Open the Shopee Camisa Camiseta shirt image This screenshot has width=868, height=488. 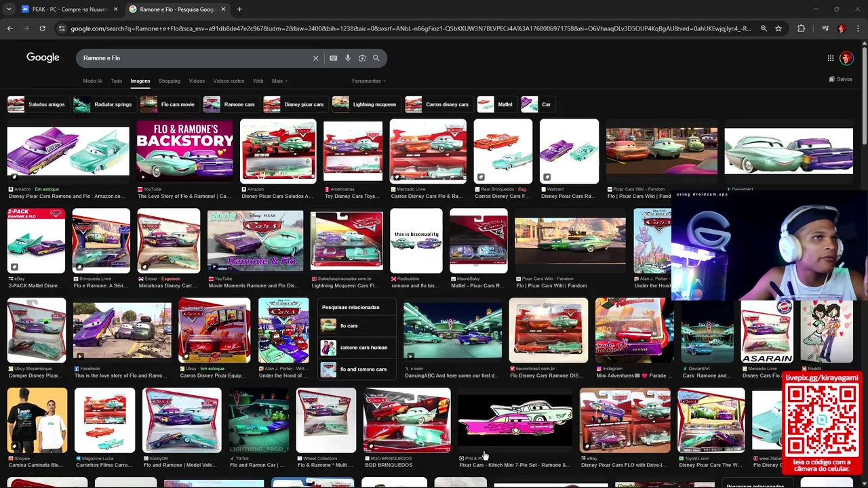(x=37, y=420)
